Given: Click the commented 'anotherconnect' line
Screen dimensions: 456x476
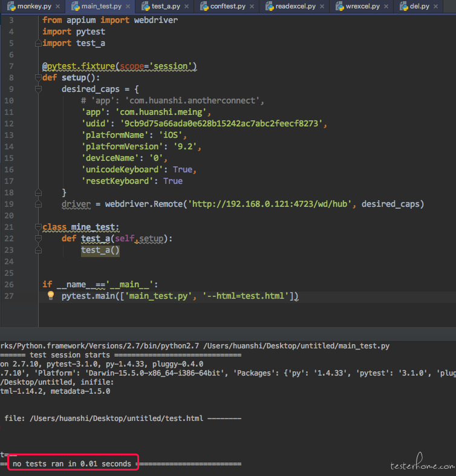Looking at the screenshot, I should coord(172,100).
